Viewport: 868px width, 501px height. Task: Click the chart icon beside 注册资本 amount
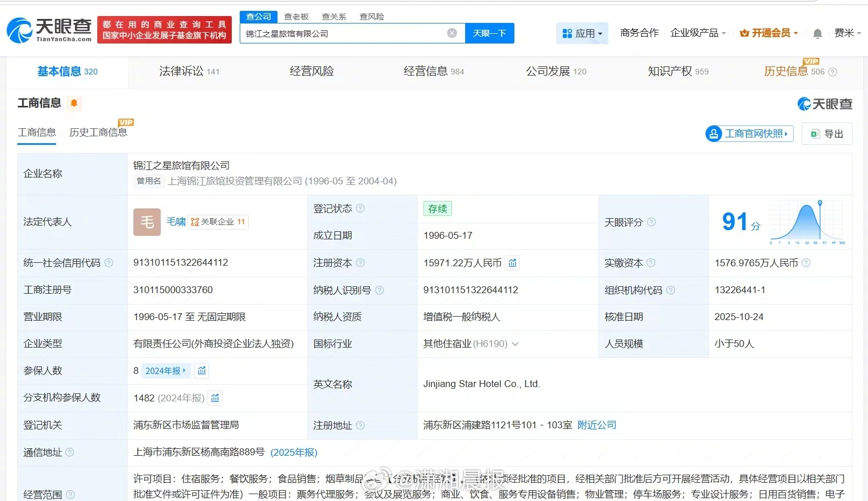point(513,263)
